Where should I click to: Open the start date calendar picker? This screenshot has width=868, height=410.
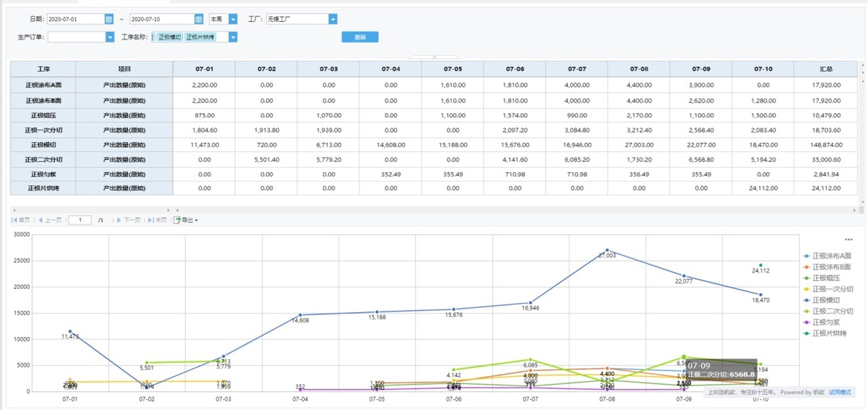click(109, 19)
